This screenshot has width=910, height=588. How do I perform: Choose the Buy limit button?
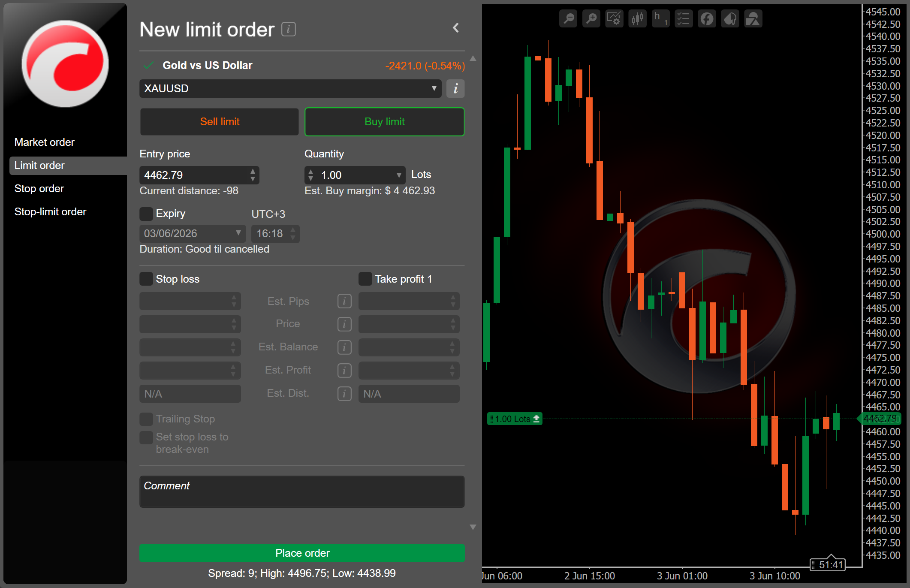pos(385,122)
